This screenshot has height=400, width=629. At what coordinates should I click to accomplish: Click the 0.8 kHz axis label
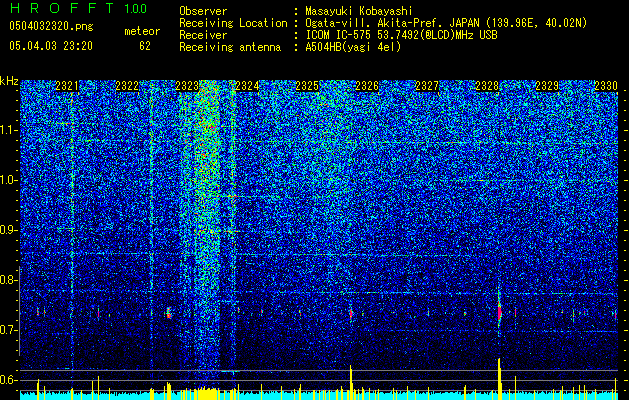coord(8,280)
